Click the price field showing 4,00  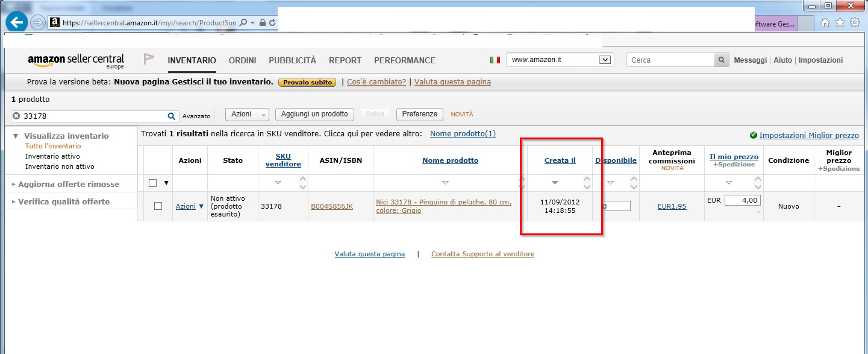coord(742,200)
